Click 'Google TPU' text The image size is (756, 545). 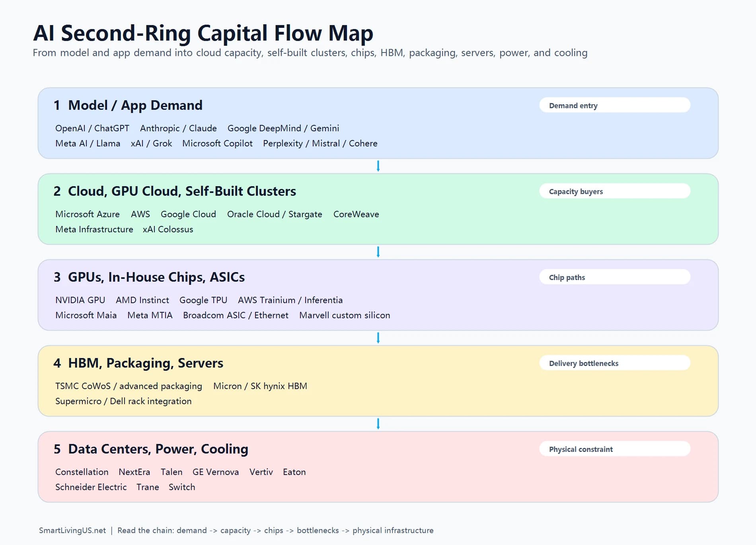tap(203, 300)
